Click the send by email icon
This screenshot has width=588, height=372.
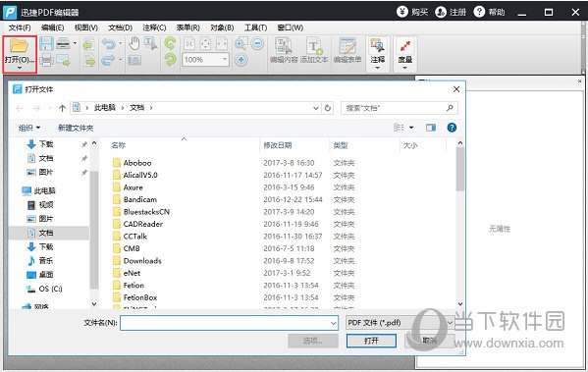(x=63, y=60)
